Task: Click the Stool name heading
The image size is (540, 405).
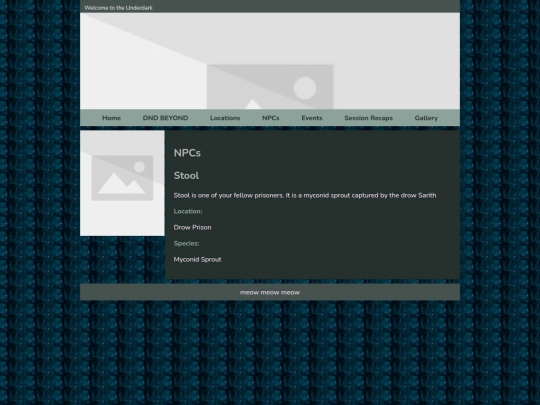Action: click(x=186, y=176)
